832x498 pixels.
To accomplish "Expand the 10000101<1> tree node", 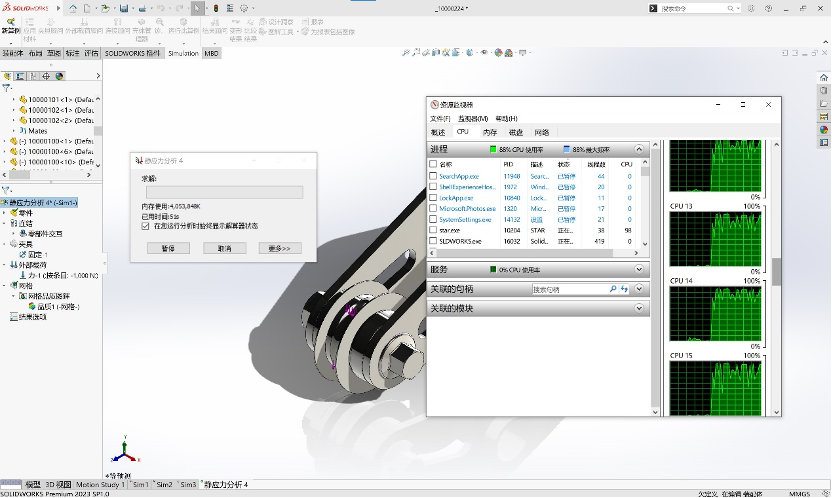I will click(14, 99).
